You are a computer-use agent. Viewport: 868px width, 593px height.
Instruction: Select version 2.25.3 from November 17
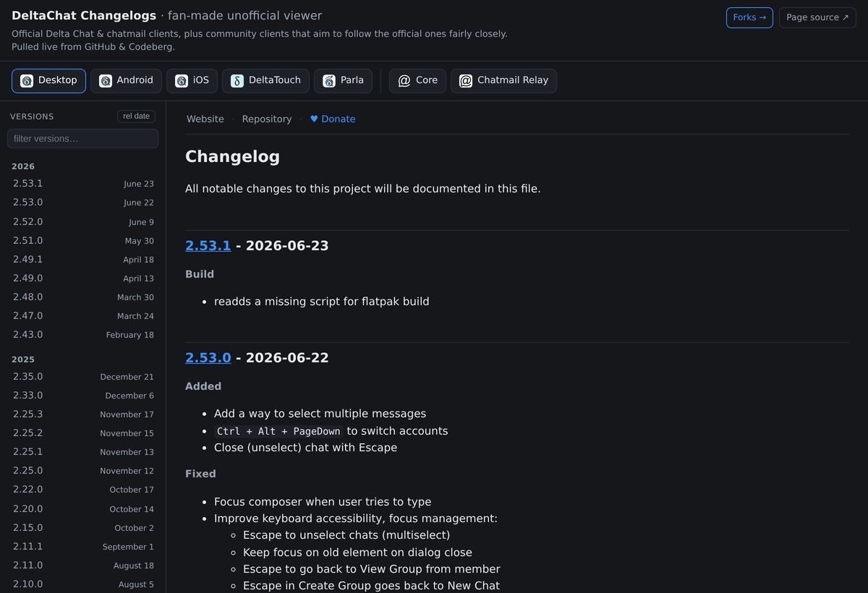coord(82,414)
